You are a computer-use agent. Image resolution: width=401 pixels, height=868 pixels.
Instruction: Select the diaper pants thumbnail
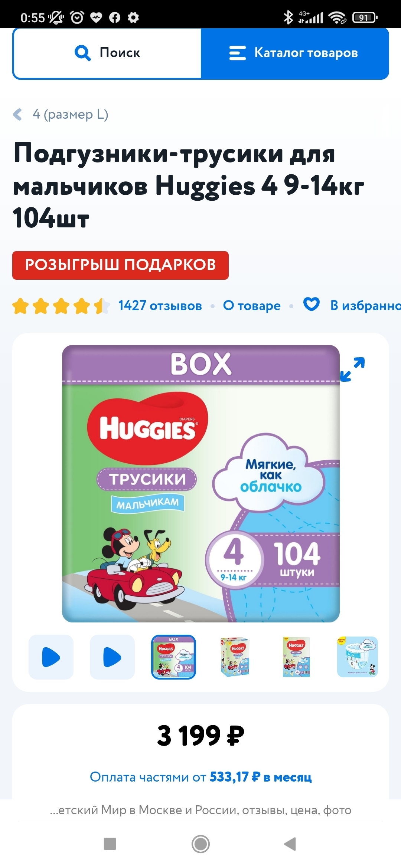point(358,657)
